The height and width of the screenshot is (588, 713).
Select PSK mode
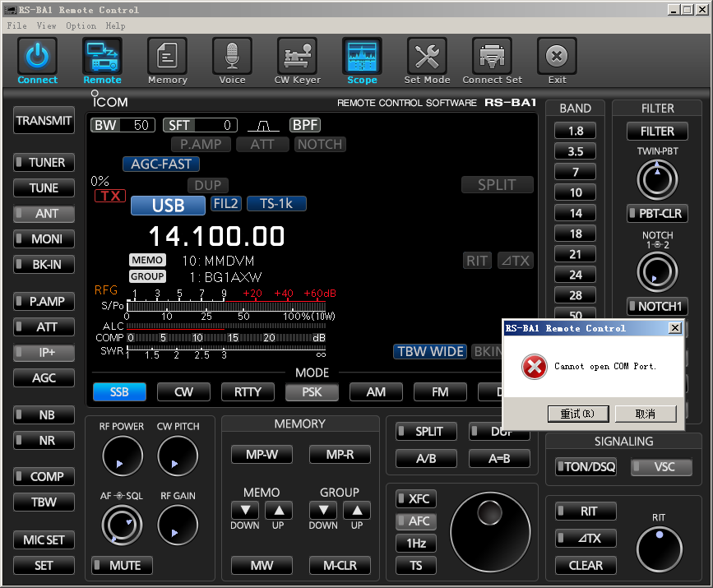pos(312,391)
